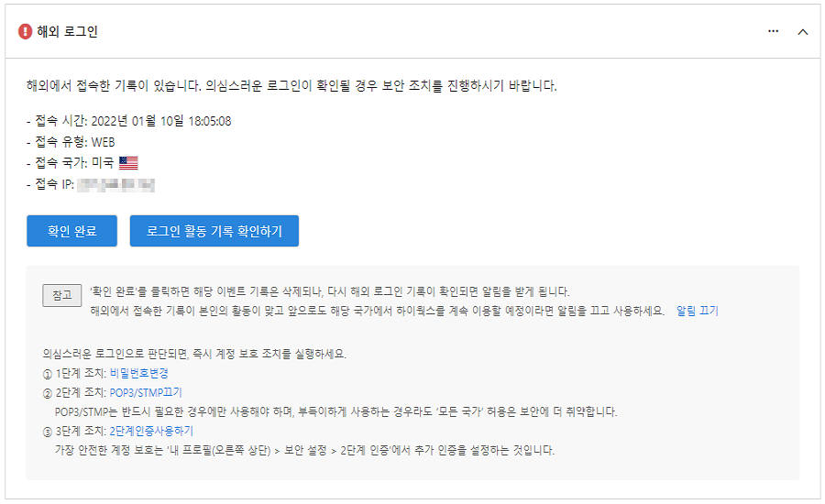Click the US flag icon
Screen dimensions: 825x504
pos(128,163)
